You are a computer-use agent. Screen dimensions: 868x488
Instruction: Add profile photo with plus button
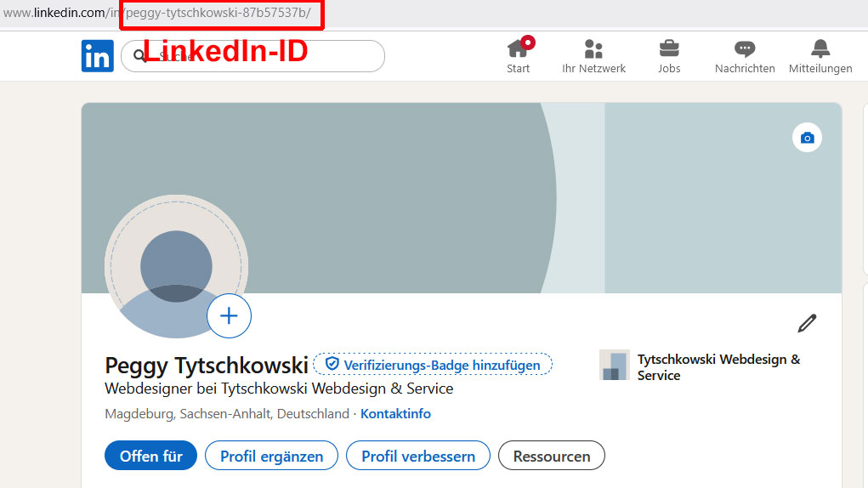click(x=229, y=316)
